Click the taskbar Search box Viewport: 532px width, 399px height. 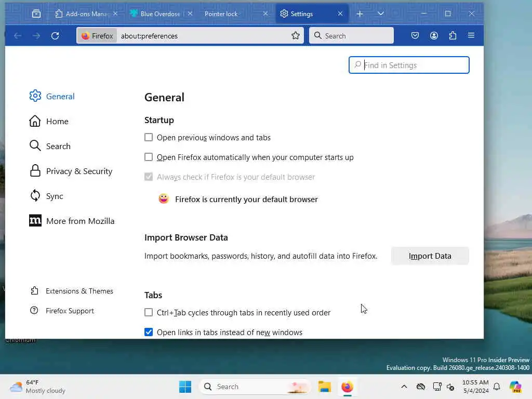pyautogui.click(x=255, y=387)
